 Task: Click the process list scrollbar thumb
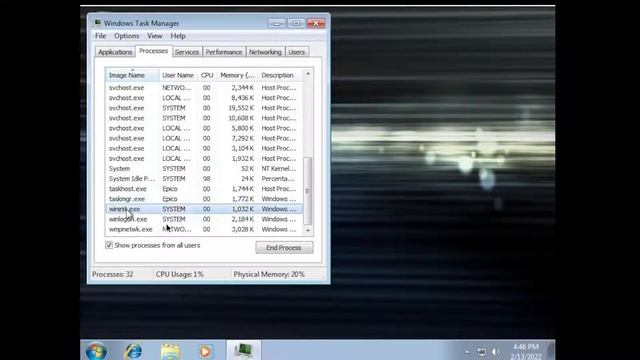[308, 191]
